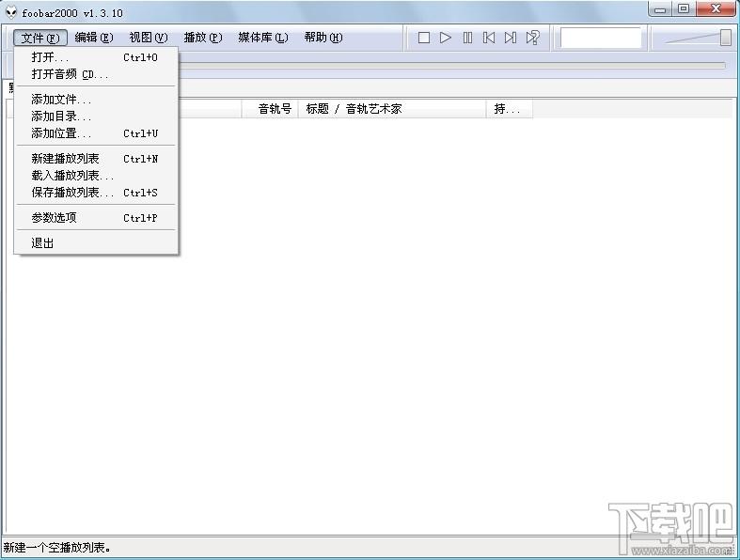Viewport: 740px width, 560px height.
Task: Choose 添加位置... menu entry
Action: pyautogui.click(x=96, y=133)
